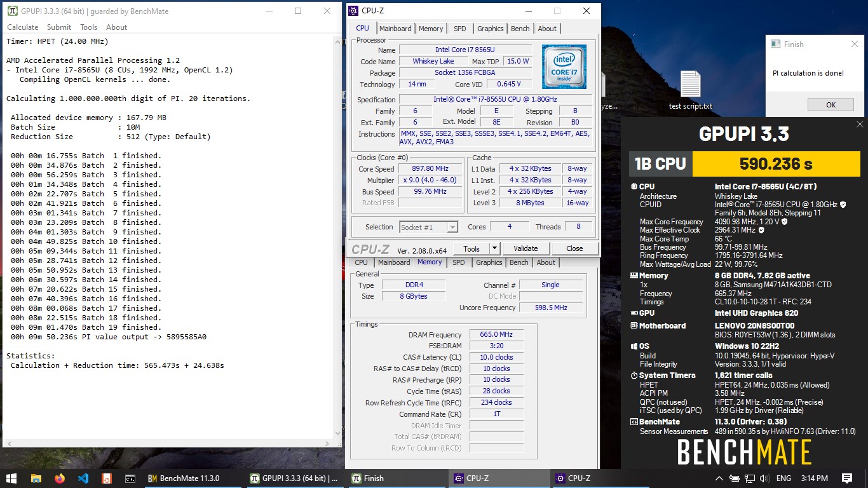Click the System Timers clock icon in BenchMate
This screenshot has height=488, width=868.
[x=634, y=376]
